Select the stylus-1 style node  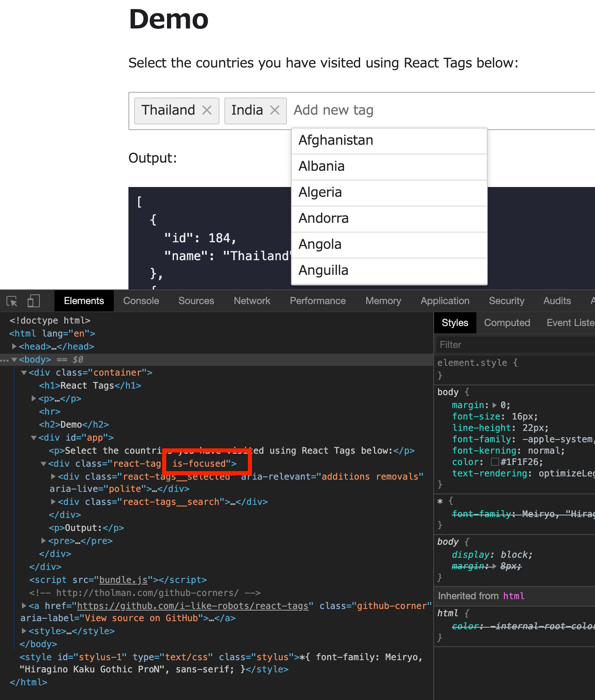221,663
